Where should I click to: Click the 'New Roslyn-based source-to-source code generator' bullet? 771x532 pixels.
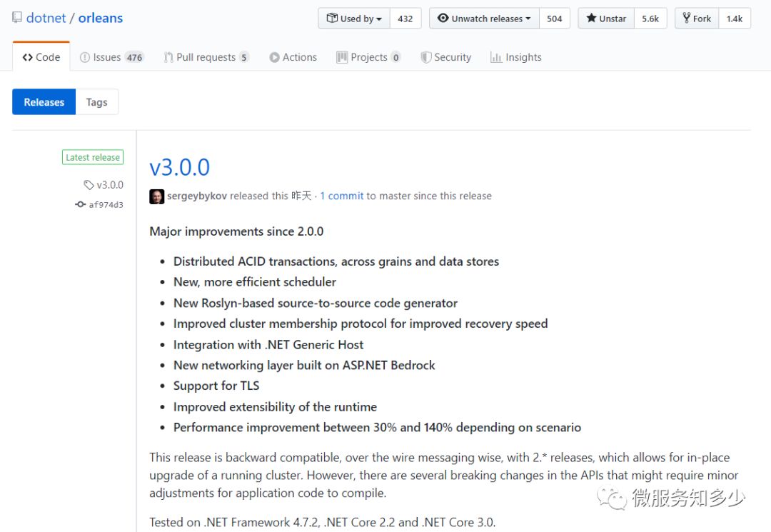[316, 303]
